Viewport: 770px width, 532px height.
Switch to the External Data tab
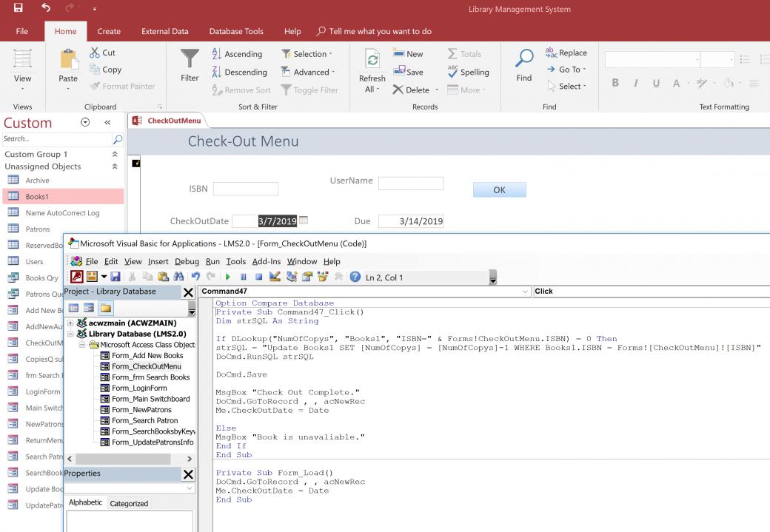click(x=165, y=31)
